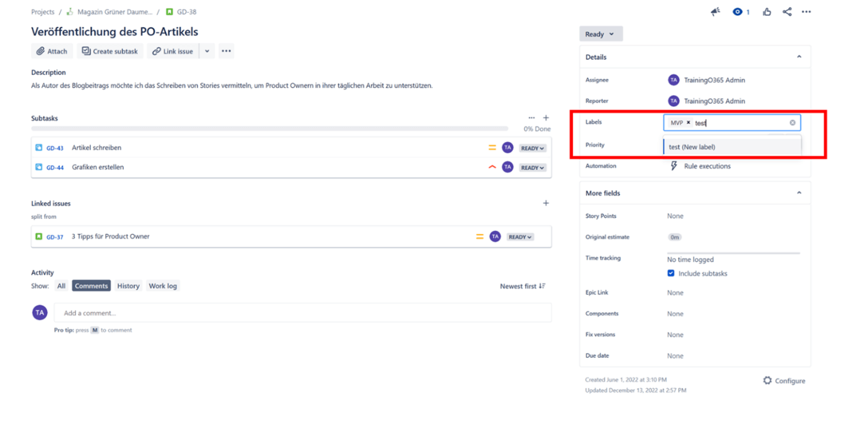Clear the Labels field with X icon

click(792, 123)
